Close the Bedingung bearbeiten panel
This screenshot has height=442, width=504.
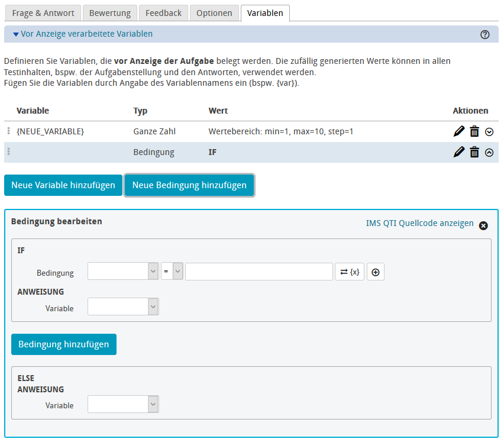tap(483, 225)
